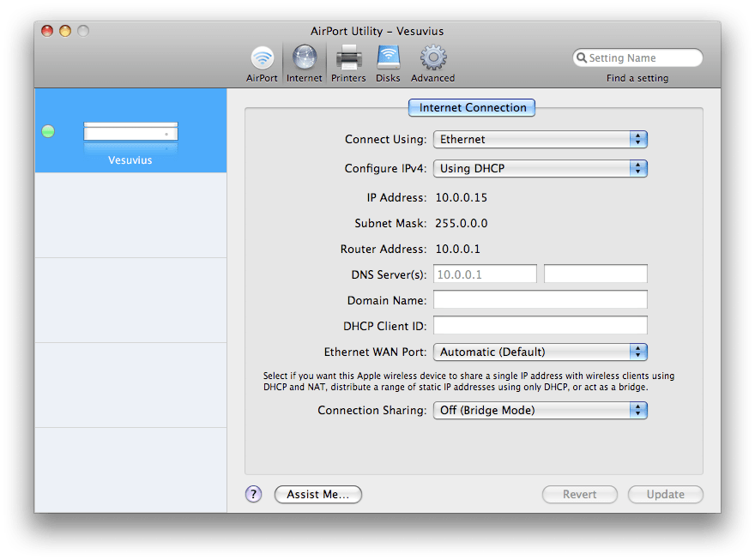Image resolution: width=755 pixels, height=560 pixels.
Task: Click the purple help question mark button
Action: click(x=253, y=494)
